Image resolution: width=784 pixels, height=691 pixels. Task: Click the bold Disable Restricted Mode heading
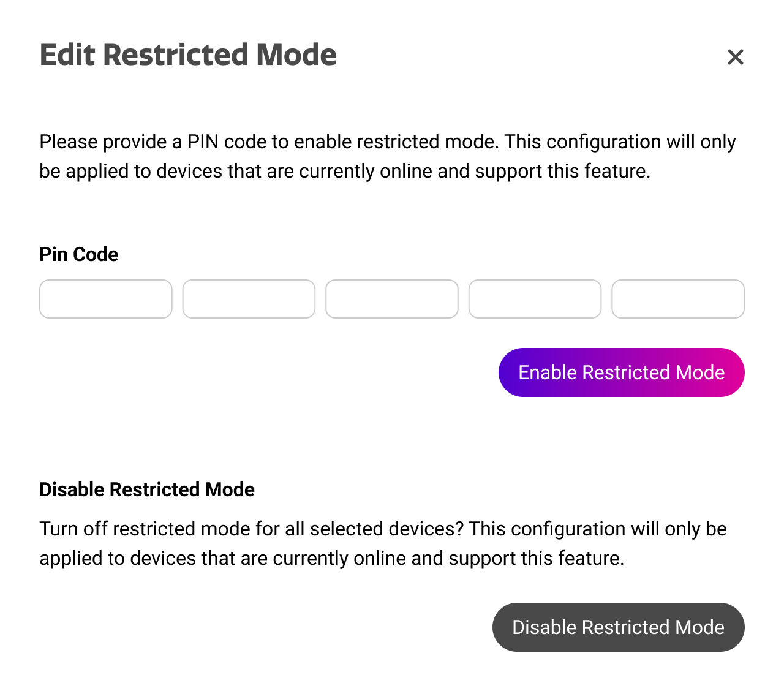click(147, 489)
